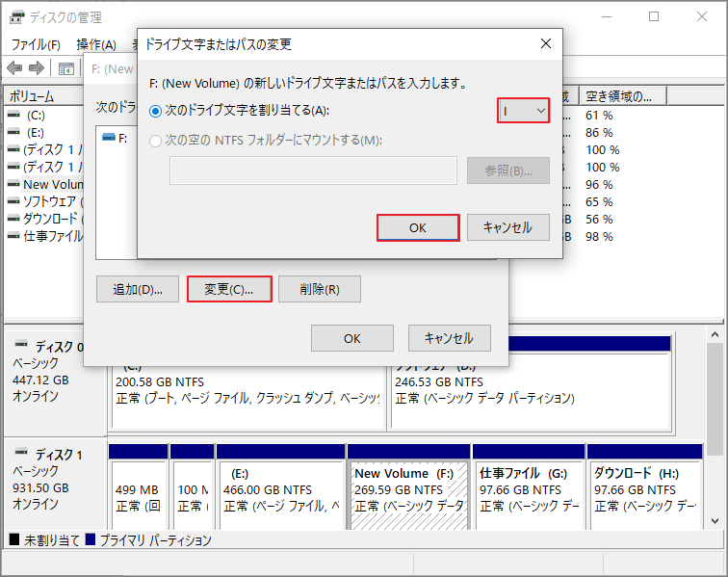
Task: Click the 削除(R) button
Action: 320,289
